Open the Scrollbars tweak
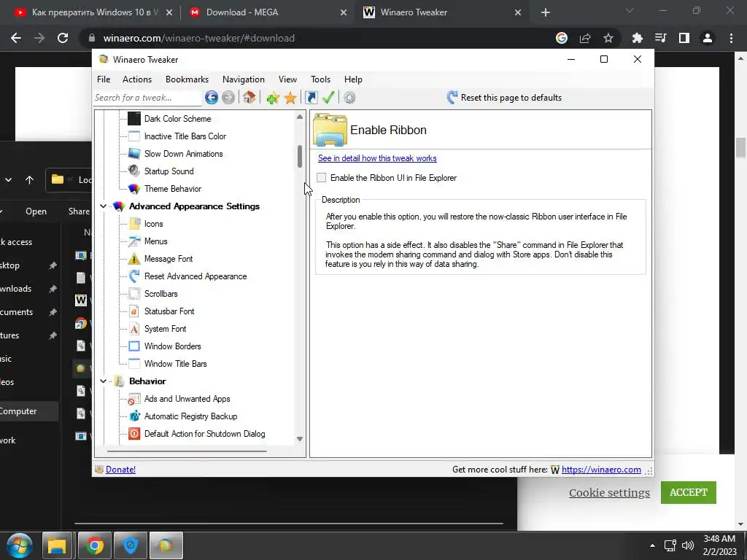The image size is (747, 560). 160,294
